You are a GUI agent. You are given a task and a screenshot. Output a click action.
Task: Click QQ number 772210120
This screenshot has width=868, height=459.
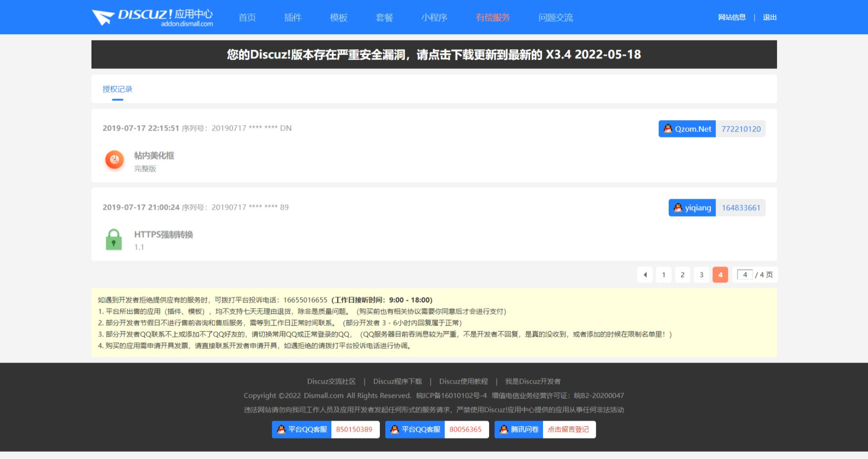741,129
